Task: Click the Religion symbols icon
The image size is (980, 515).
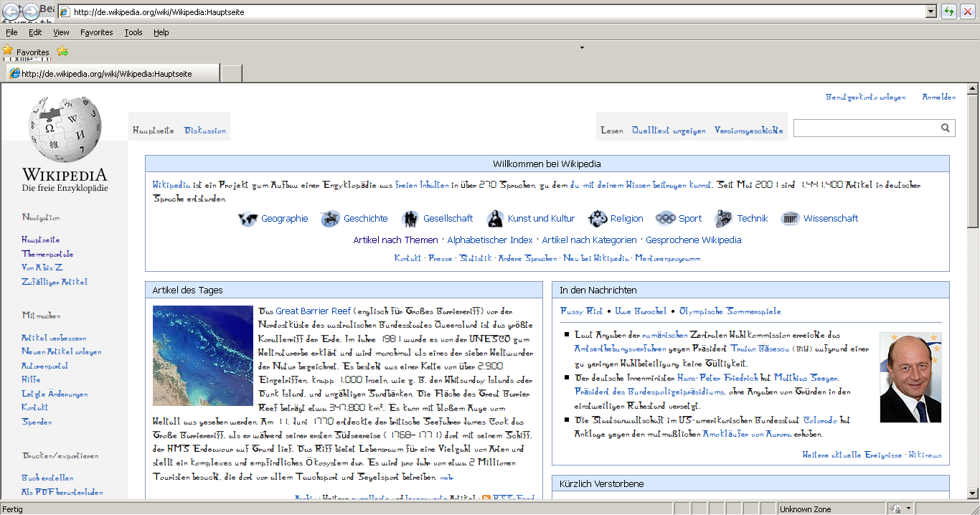Action: click(598, 219)
